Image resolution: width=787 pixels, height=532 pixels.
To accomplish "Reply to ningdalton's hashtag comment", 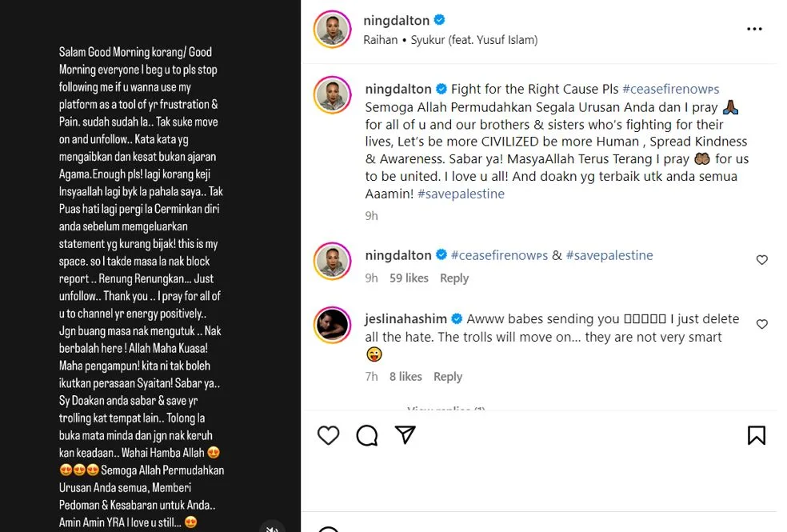I will point(454,278).
